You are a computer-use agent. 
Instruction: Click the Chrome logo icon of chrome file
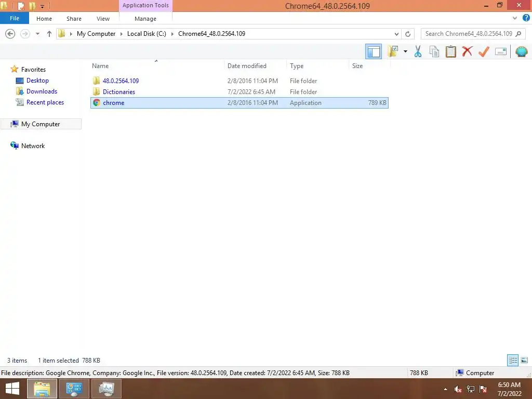pyautogui.click(x=96, y=103)
